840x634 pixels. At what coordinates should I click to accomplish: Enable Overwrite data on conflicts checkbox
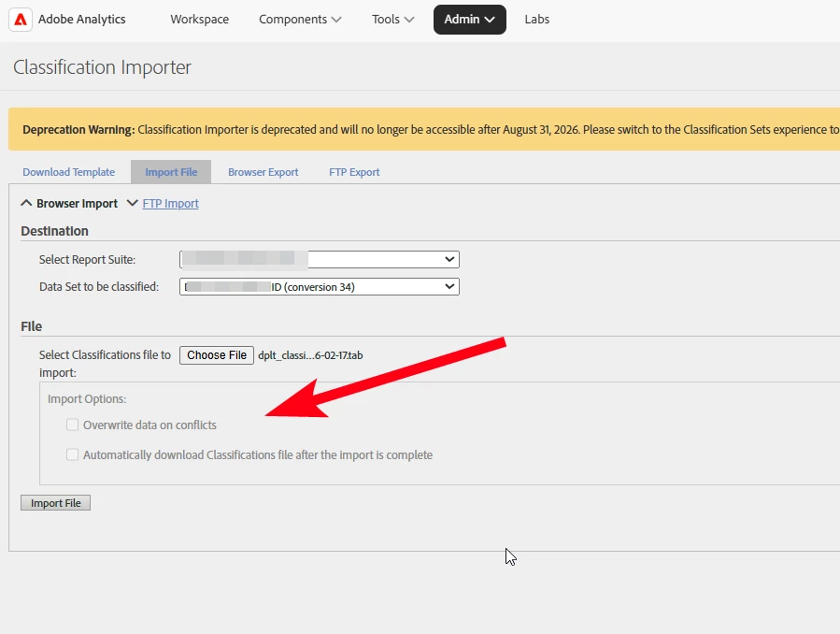(72, 425)
